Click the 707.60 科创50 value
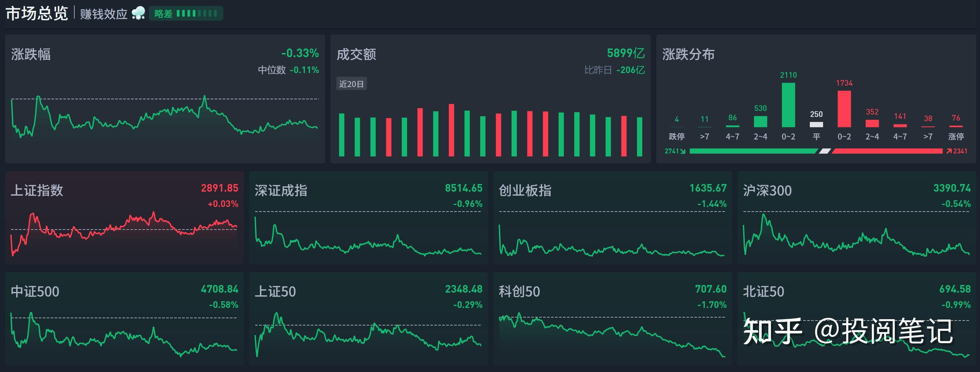This screenshot has width=980, height=372. click(711, 289)
